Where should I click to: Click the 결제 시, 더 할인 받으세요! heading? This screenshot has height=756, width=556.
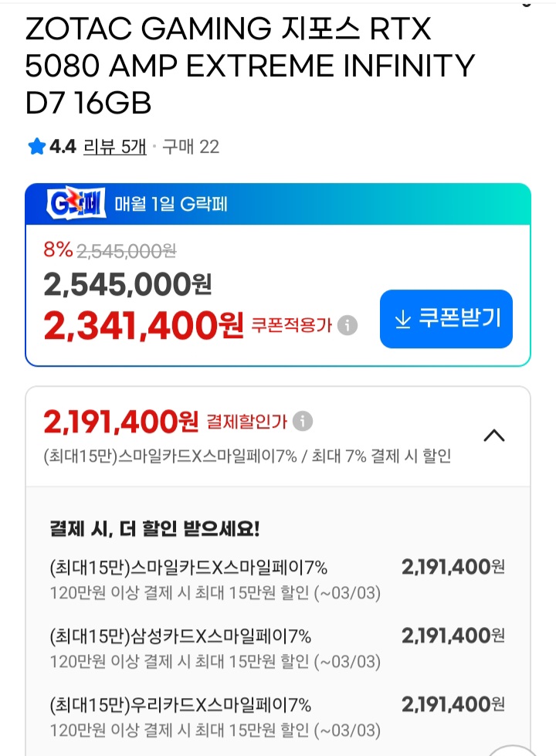pyautogui.click(x=154, y=530)
